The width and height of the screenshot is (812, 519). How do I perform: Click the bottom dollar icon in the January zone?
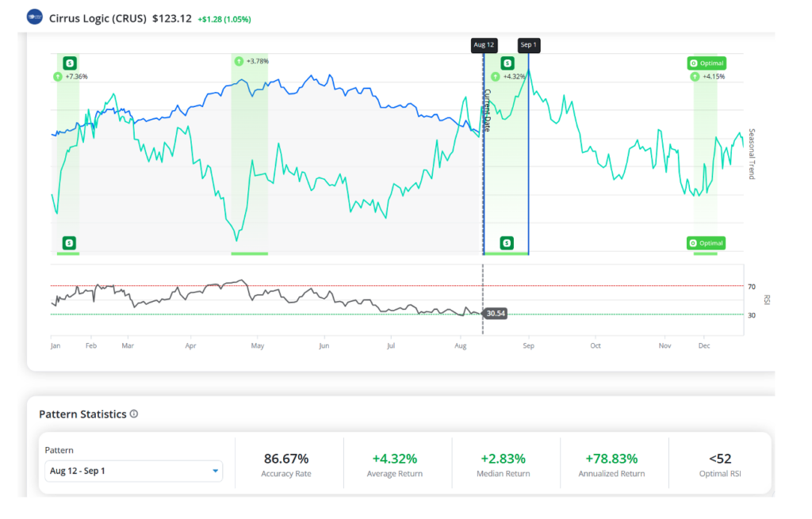(x=69, y=242)
